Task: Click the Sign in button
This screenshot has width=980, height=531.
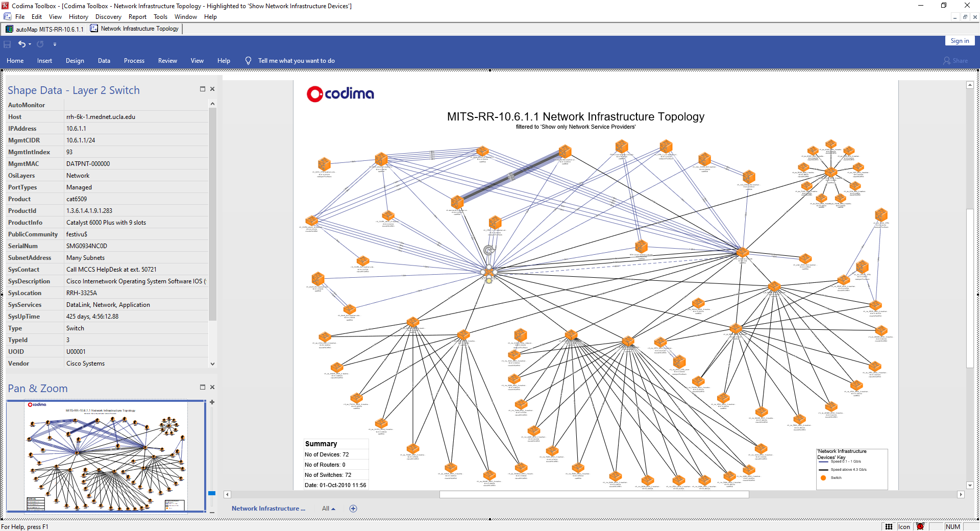Action: pos(960,41)
